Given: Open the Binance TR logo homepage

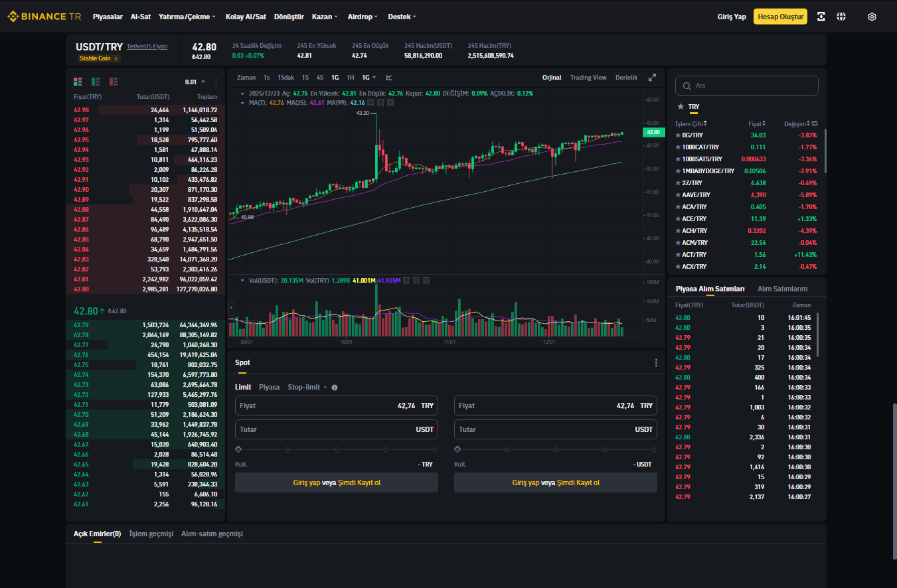Looking at the screenshot, I should (x=44, y=17).
